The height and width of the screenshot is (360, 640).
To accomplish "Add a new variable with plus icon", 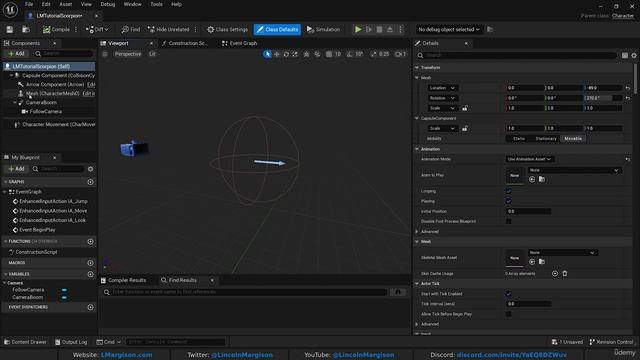I will point(91,274).
